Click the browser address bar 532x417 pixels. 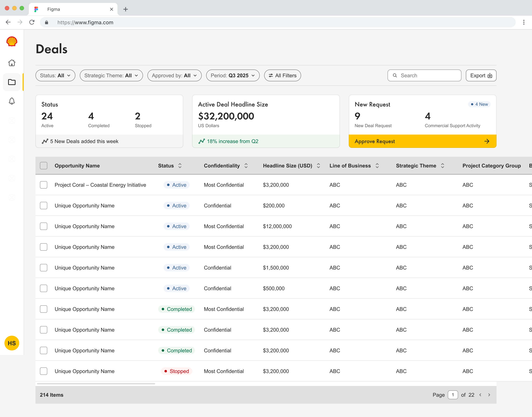[278, 22]
